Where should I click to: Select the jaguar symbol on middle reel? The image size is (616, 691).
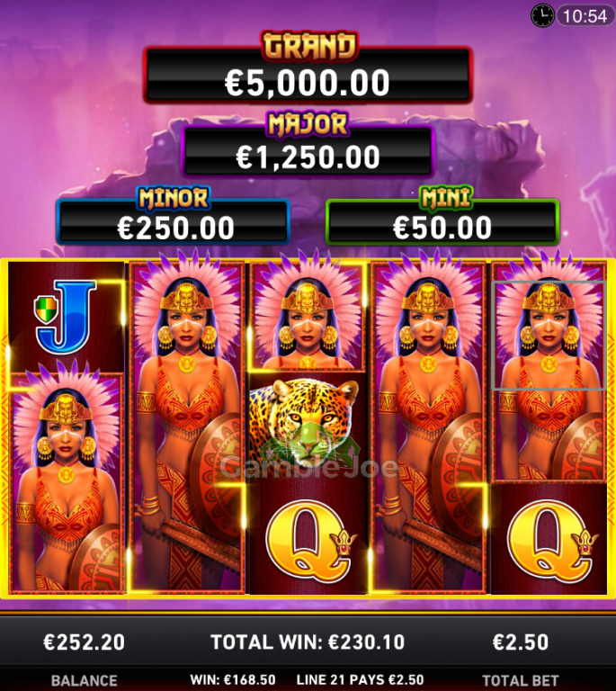[305, 425]
